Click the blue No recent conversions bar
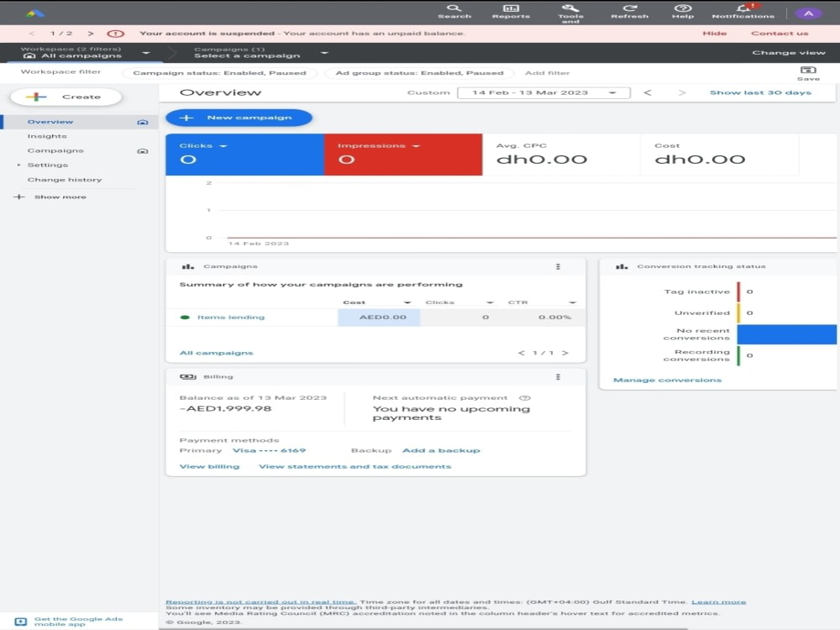The height and width of the screenshot is (630, 840). coord(786,334)
